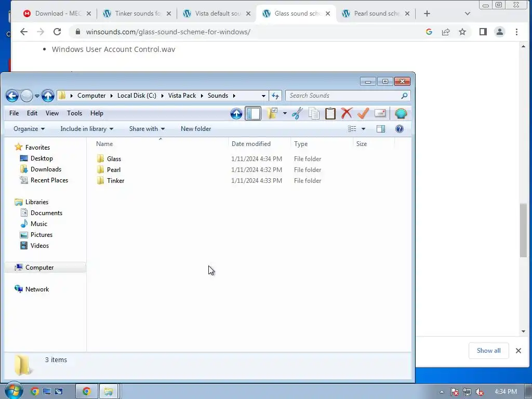
Task: Open Documents library in sidebar
Action: [x=46, y=213]
